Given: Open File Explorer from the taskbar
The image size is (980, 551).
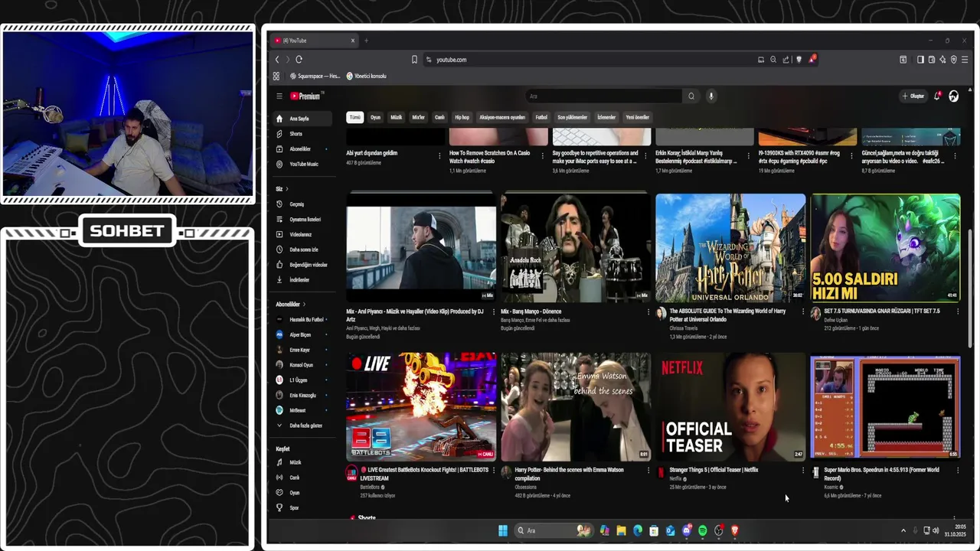Looking at the screenshot, I should click(x=621, y=530).
